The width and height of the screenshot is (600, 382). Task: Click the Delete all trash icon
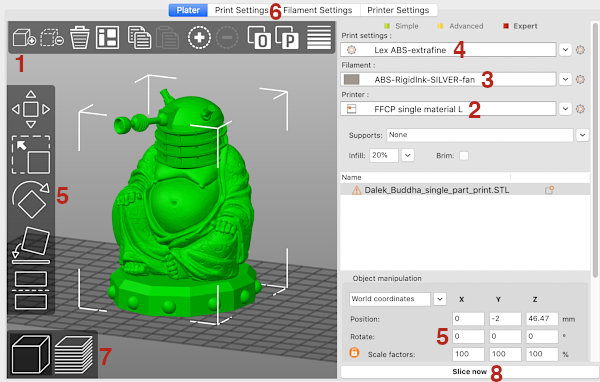(80, 38)
